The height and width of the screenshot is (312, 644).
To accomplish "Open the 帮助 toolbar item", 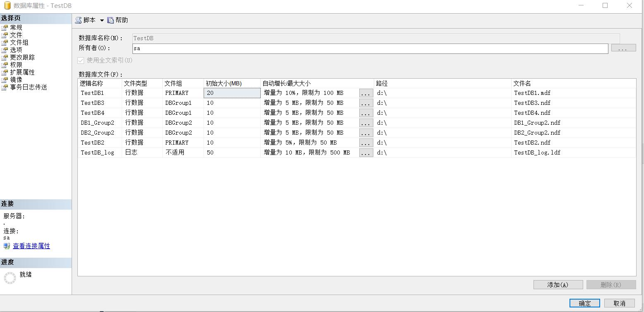I will (117, 19).
